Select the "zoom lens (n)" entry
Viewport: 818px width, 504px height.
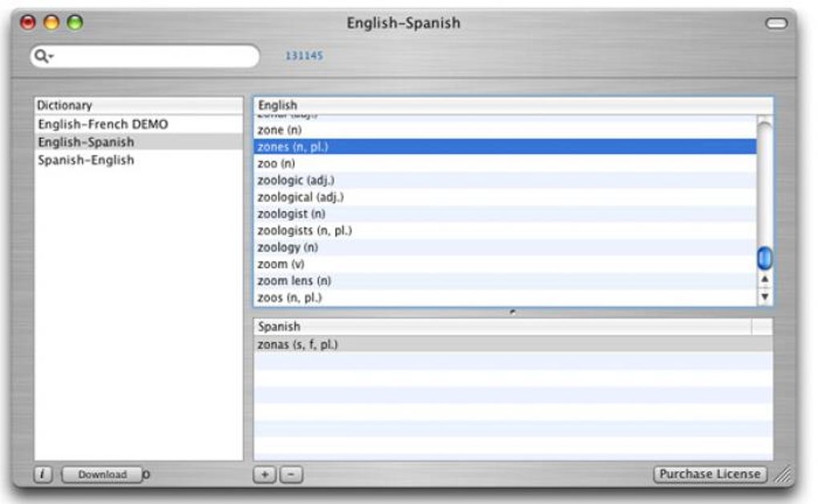[x=294, y=281]
